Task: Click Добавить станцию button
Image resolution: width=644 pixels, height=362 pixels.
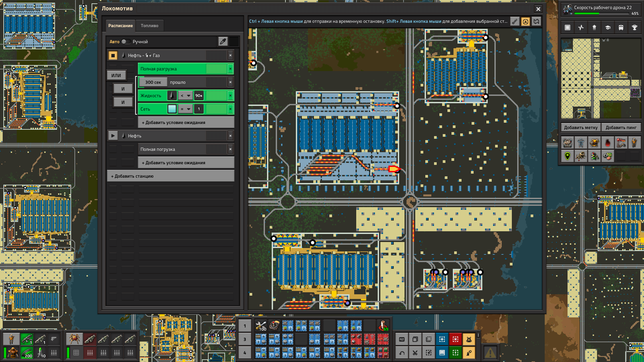Action: [x=171, y=176]
